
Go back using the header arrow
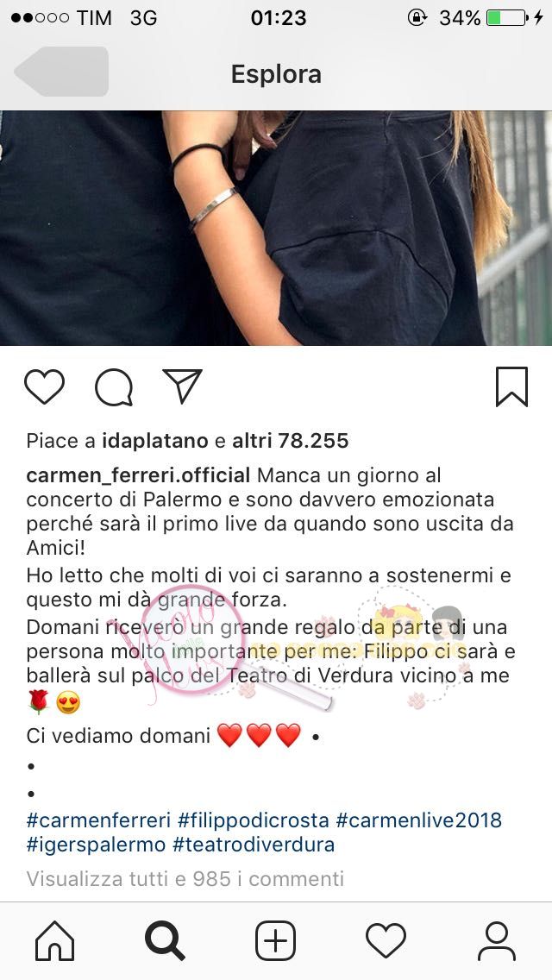[61, 72]
